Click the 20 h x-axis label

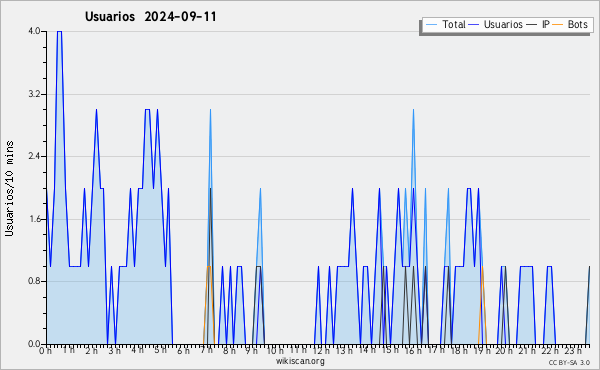coord(504,351)
